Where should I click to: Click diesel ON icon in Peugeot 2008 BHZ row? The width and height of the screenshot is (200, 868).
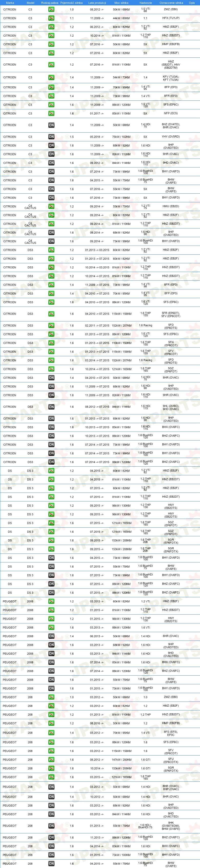[x=51, y=671]
